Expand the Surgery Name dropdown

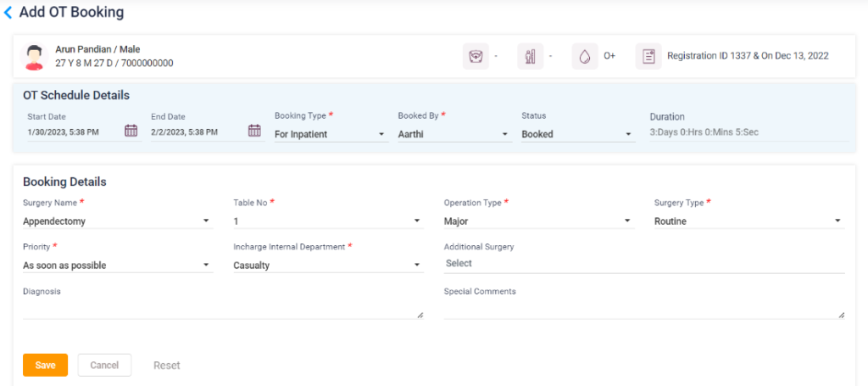(117, 221)
